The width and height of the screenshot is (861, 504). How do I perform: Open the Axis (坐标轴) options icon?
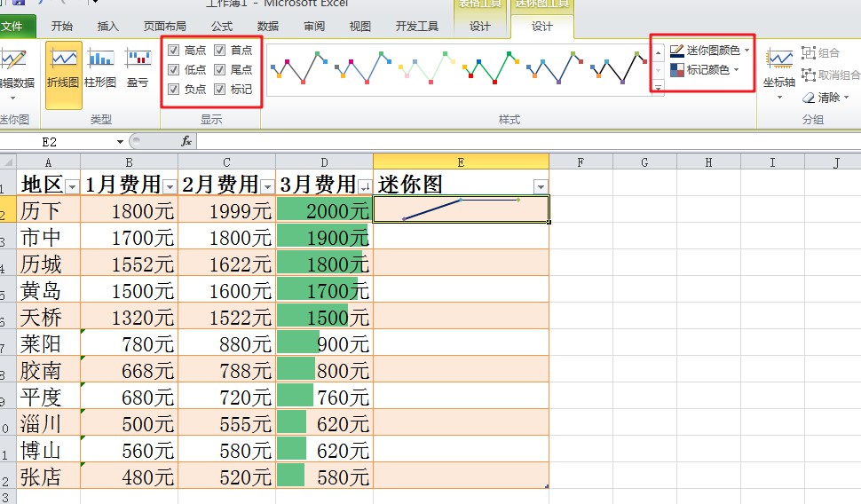(779, 58)
